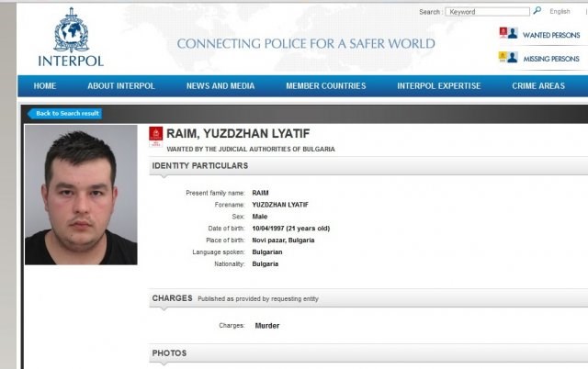
Task: Click the WANTED PERSONS link
Action: pos(551,35)
